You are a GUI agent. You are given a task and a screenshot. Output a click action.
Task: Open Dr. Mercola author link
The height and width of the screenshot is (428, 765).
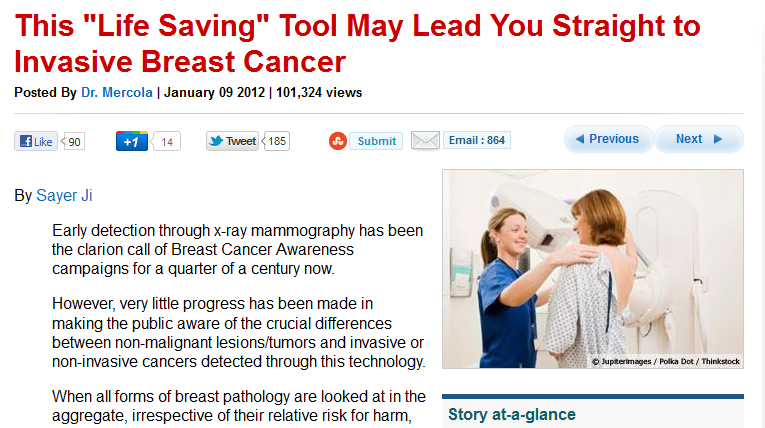[117, 92]
